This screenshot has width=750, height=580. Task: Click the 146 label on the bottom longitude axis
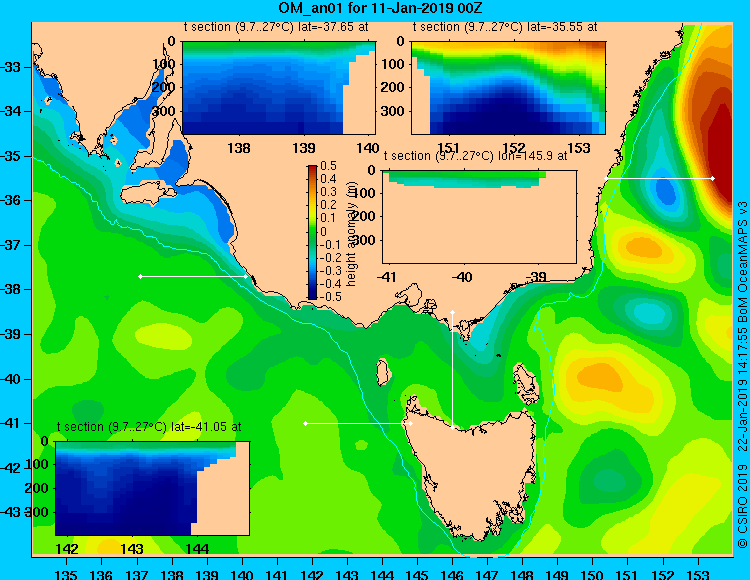452,575
